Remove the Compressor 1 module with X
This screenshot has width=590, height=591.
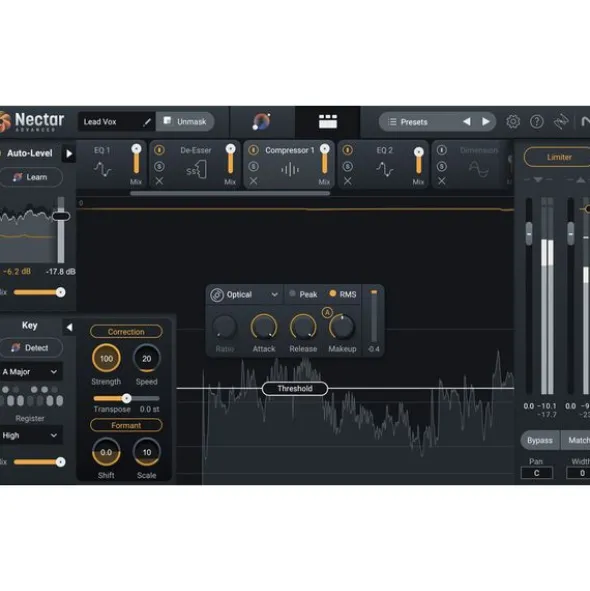click(x=253, y=181)
